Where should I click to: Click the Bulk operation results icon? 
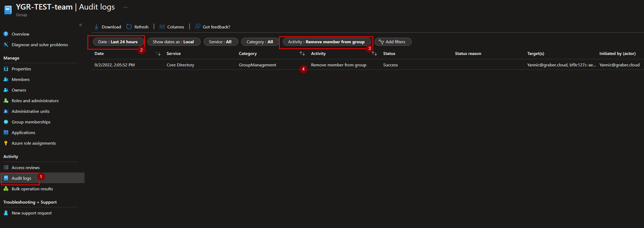coord(6,189)
